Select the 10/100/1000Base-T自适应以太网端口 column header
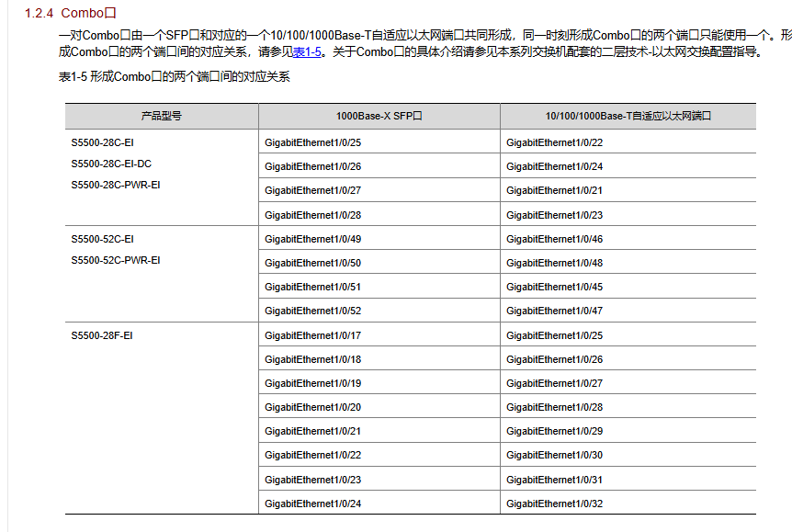 pos(628,117)
